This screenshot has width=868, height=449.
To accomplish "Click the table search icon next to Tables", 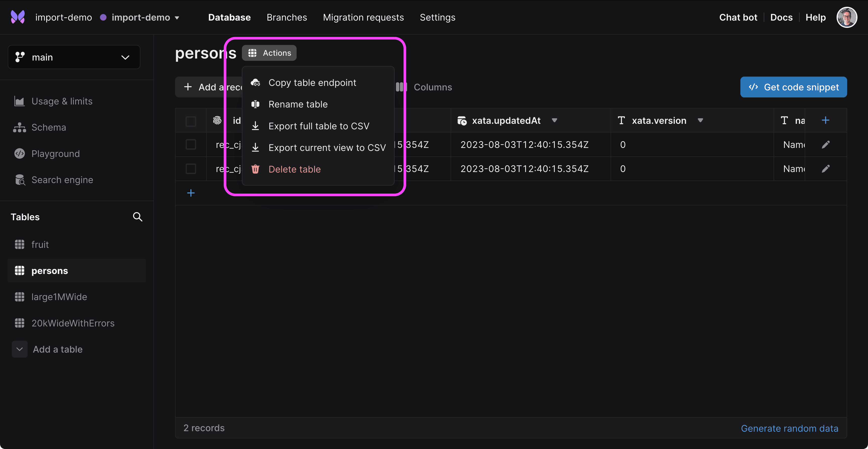I will (x=138, y=216).
